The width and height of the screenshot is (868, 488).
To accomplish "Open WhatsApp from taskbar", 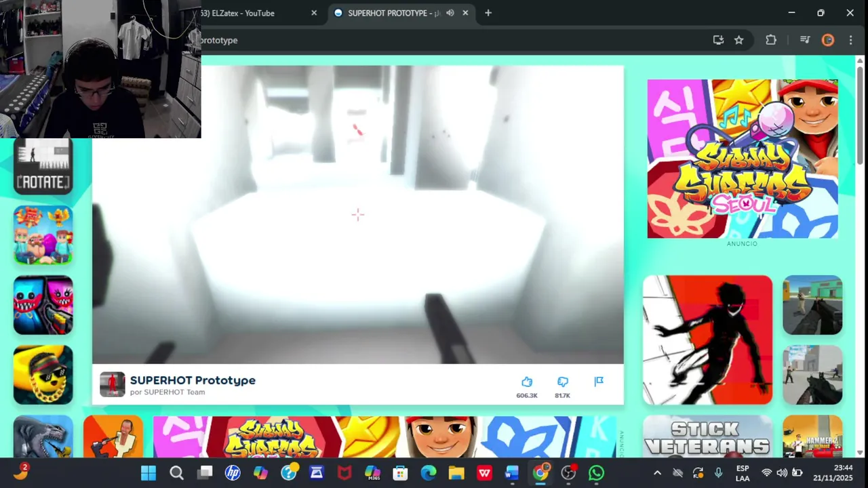I will [596, 473].
